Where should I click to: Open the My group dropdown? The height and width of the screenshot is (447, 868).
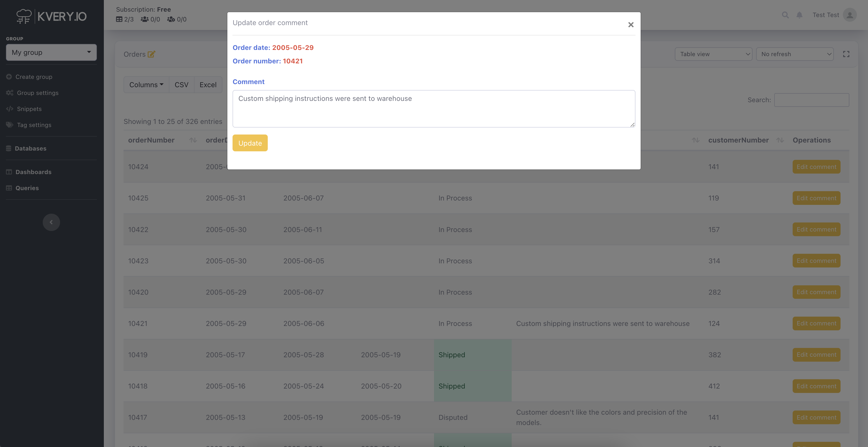[x=51, y=53]
